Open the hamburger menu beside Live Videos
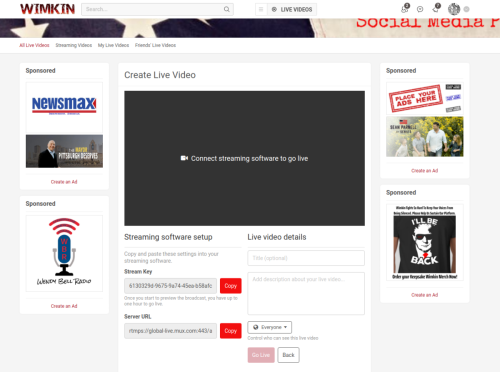The height and width of the screenshot is (372, 500). 261,9
